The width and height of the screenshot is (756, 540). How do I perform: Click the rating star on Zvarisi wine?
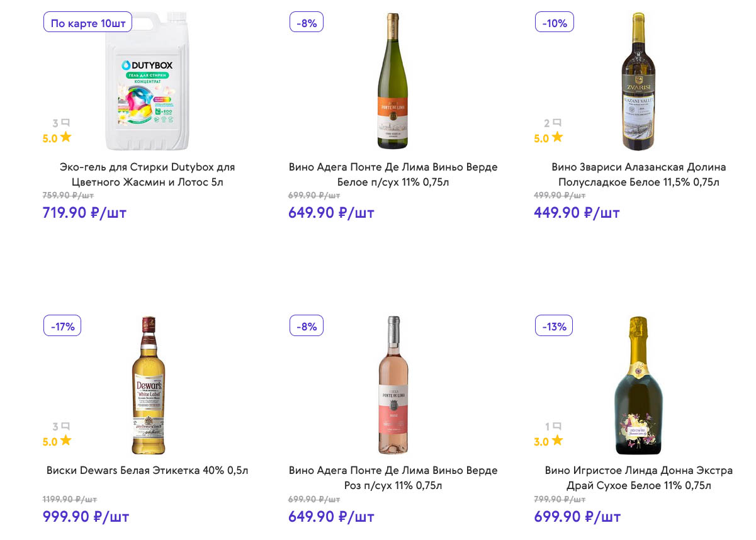(x=557, y=137)
